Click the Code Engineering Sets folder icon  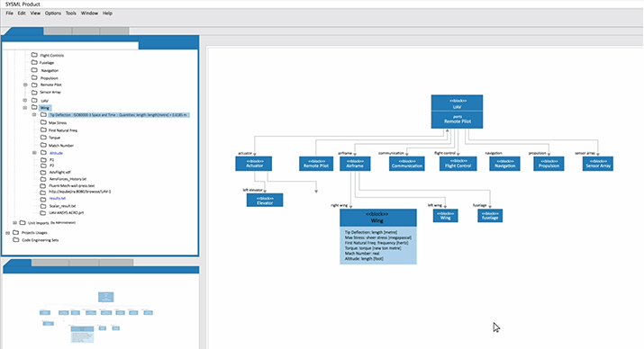pyautogui.click(x=16, y=240)
